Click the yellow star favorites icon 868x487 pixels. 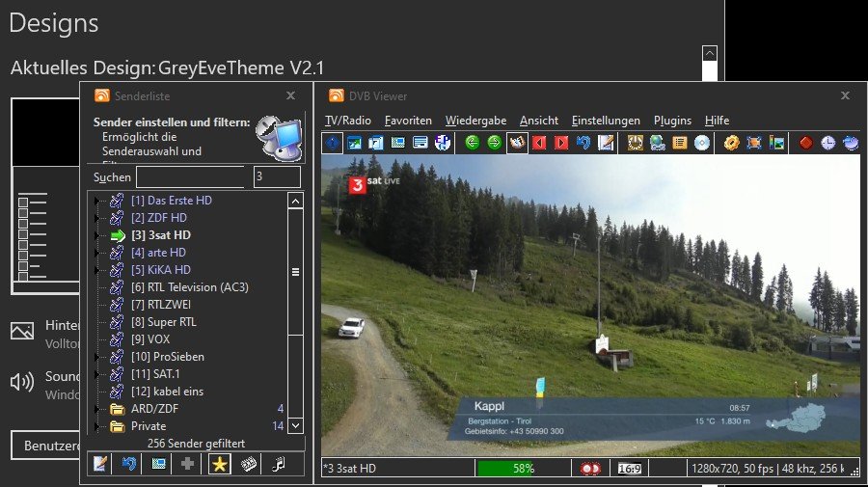(220, 464)
